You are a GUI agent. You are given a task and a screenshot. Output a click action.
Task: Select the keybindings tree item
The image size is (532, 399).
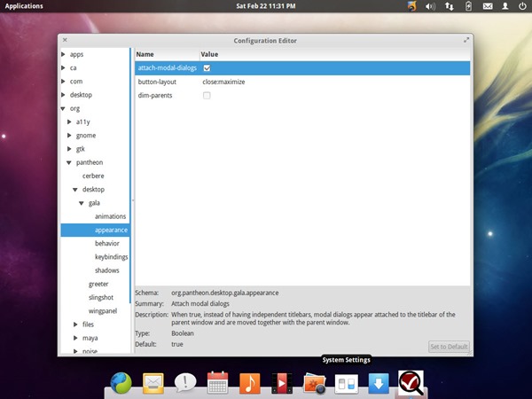(x=112, y=257)
